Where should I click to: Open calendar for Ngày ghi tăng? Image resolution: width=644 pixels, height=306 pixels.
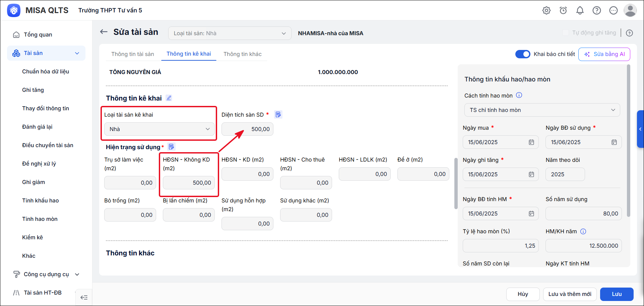(x=531, y=174)
